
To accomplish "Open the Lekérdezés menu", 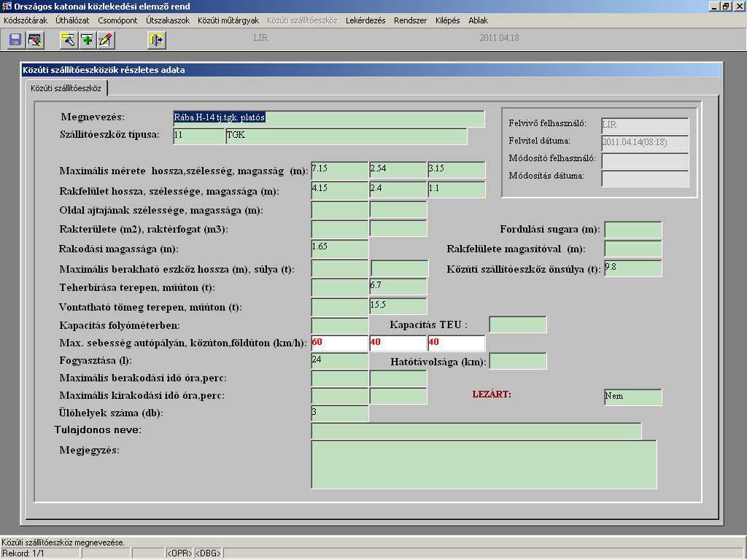I will click(x=365, y=20).
